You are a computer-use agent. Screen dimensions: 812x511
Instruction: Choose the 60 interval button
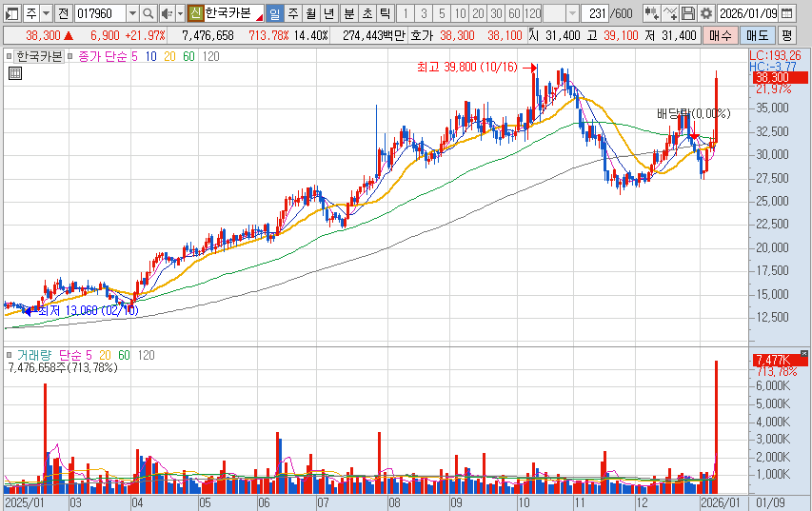coord(514,13)
